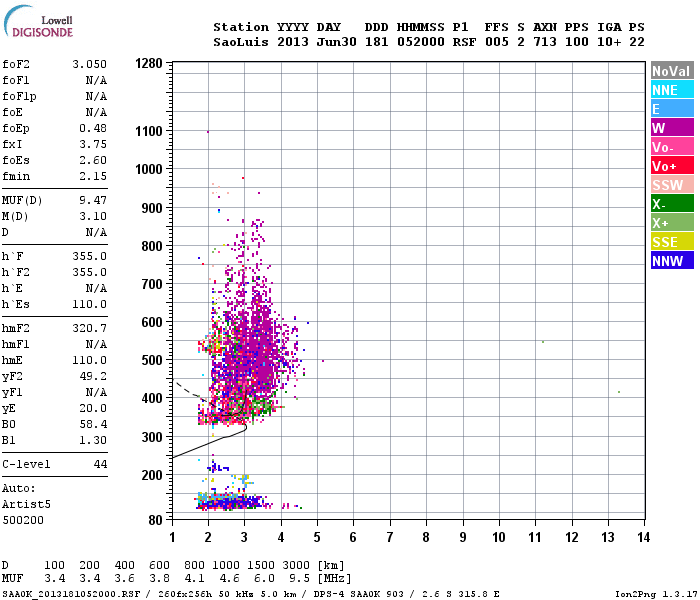Click the SaoLuis station name

click(241, 42)
